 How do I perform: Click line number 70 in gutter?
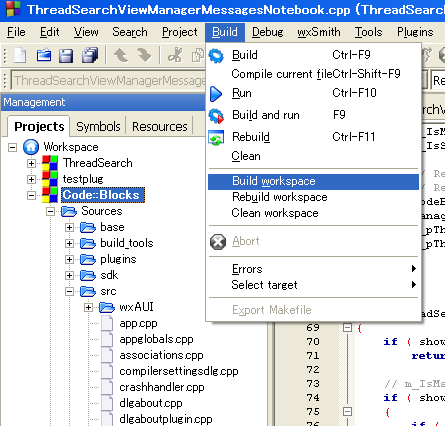(313, 342)
